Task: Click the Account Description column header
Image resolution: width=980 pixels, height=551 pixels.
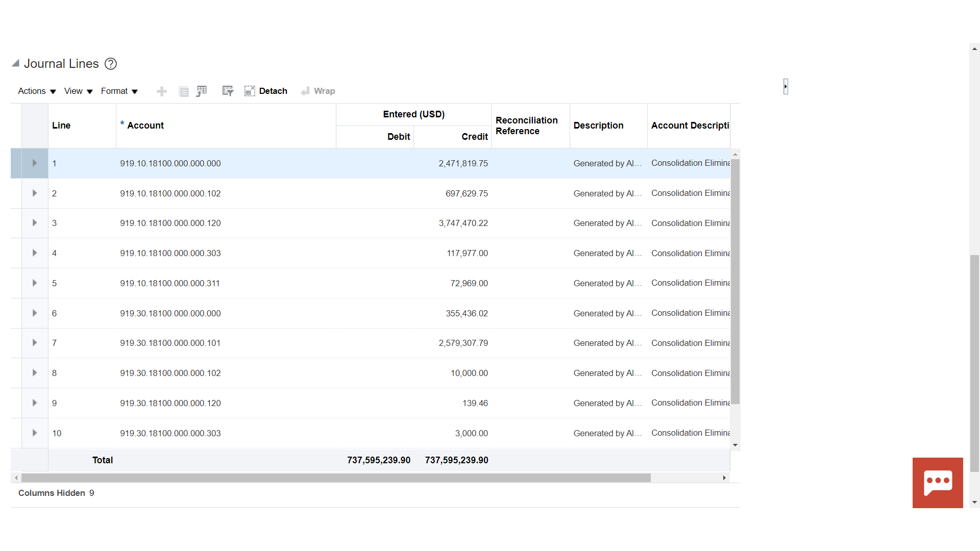Action: click(x=689, y=126)
